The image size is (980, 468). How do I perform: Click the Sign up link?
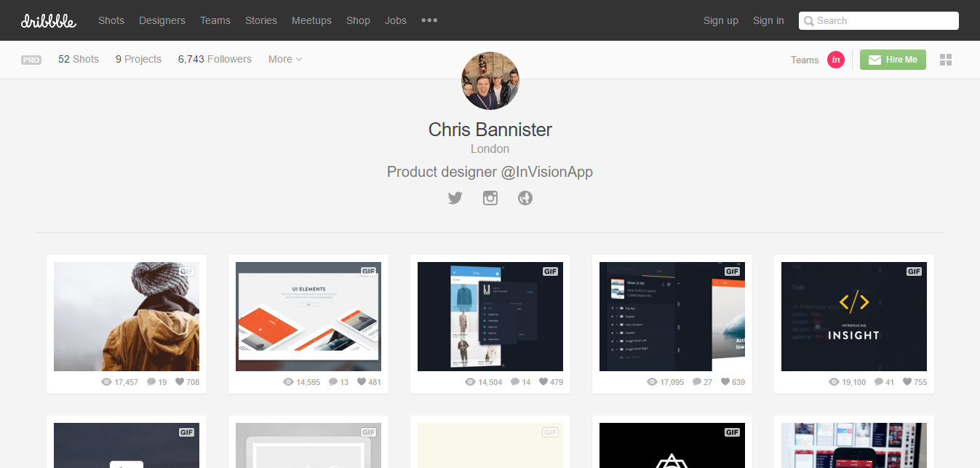point(721,20)
